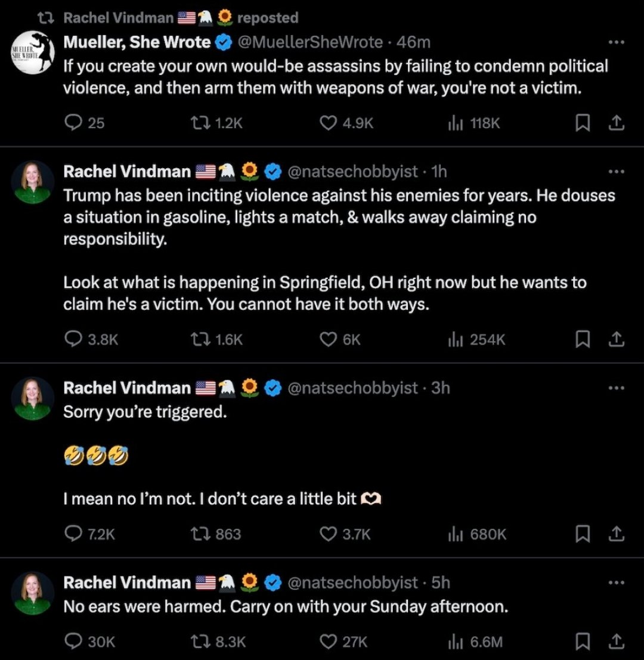644x660 pixels.
Task: Open the Mueller, She Wrote profile picture
Action: (x=33, y=51)
